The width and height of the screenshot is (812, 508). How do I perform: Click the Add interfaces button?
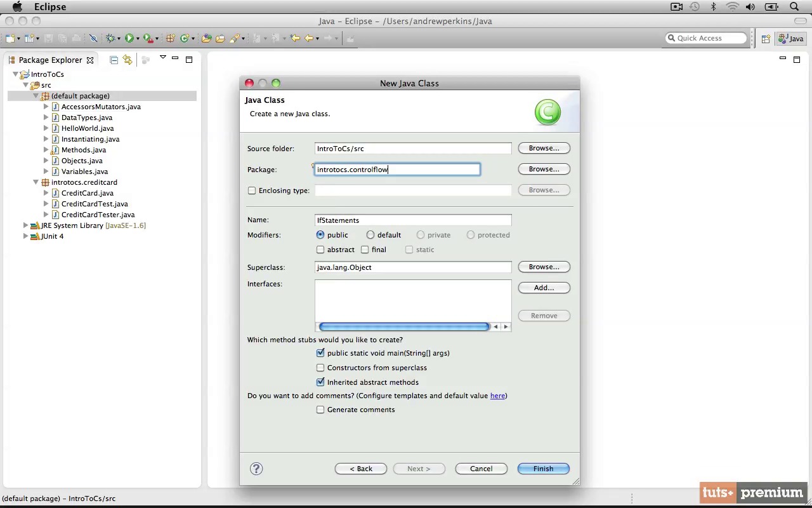point(544,288)
